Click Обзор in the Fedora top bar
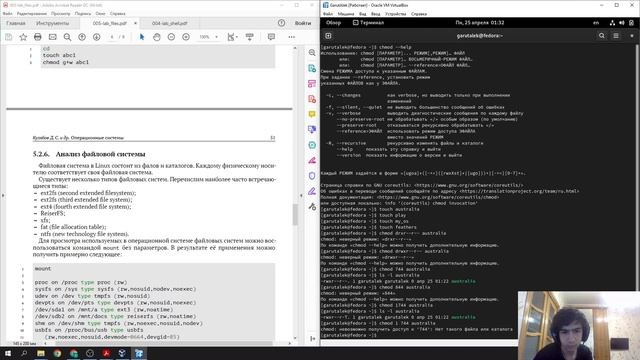The width and height of the screenshot is (640, 360). pos(333,23)
